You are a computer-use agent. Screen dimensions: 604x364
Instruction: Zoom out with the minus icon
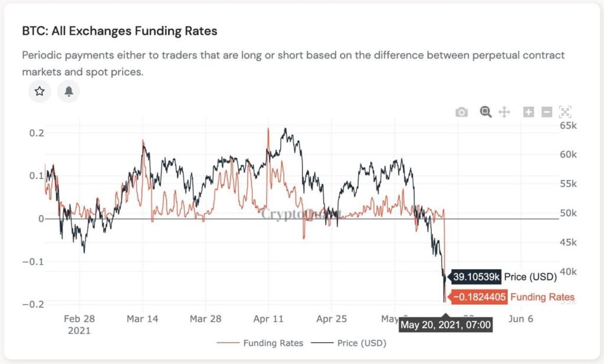pos(547,112)
